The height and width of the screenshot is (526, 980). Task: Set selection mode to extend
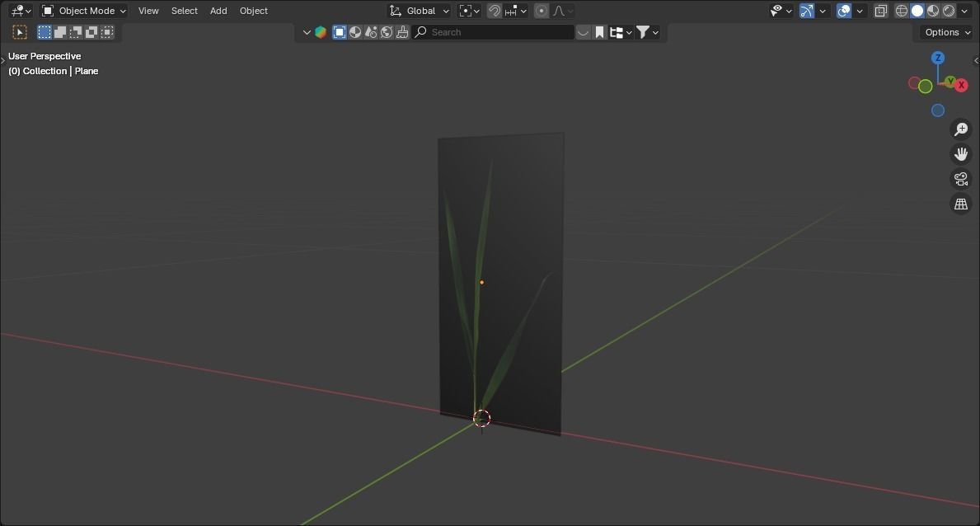pyautogui.click(x=60, y=32)
